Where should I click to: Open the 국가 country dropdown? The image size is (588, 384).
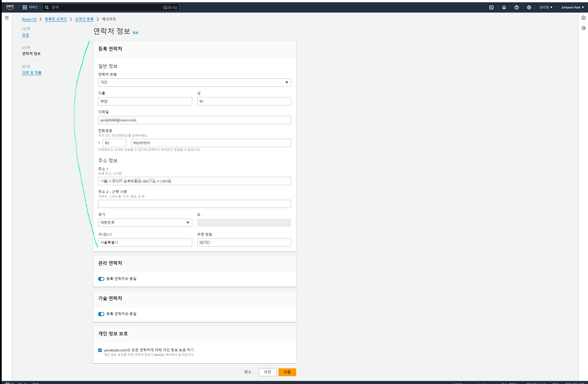(x=145, y=223)
